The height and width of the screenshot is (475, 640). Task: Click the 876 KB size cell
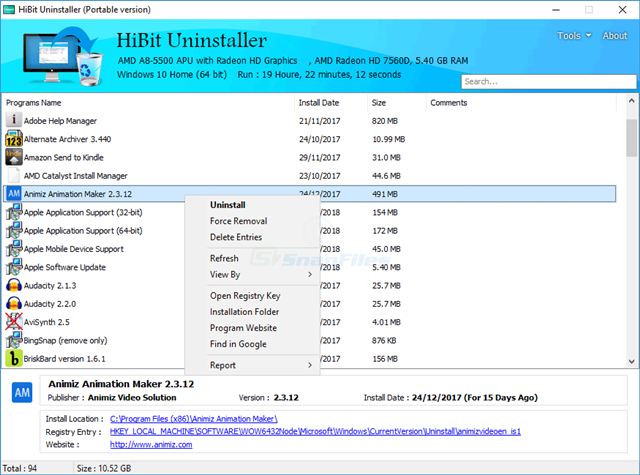[x=384, y=340]
